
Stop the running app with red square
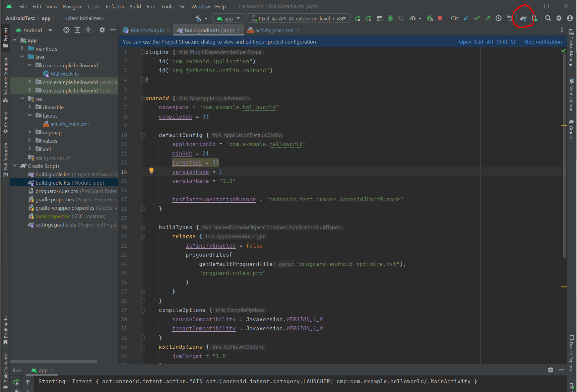coord(440,18)
